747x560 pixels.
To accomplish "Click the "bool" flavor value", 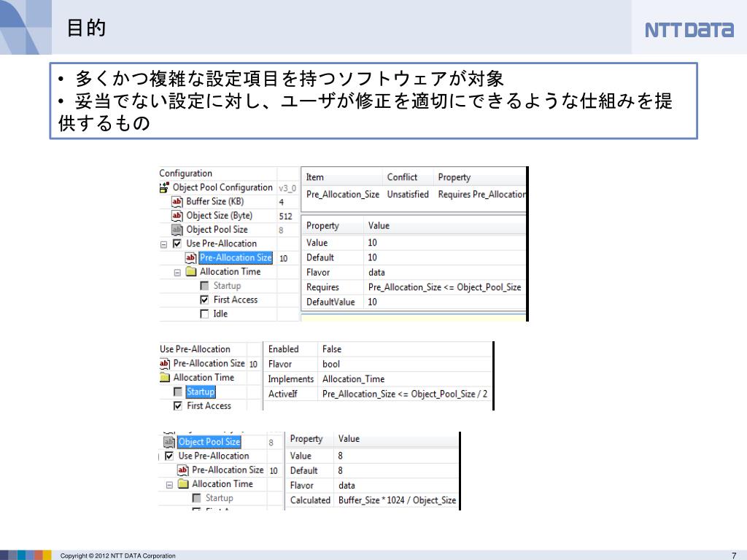I will click(x=331, y=365).
